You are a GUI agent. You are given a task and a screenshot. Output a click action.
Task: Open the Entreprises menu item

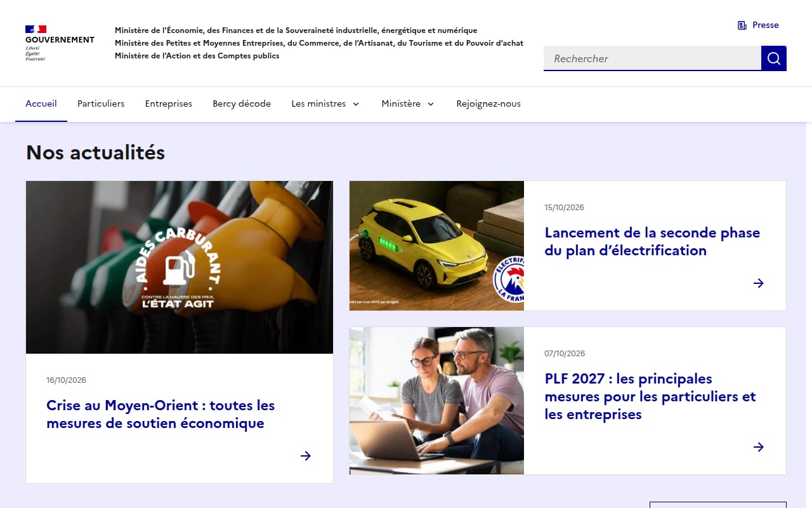coord(169,104)
